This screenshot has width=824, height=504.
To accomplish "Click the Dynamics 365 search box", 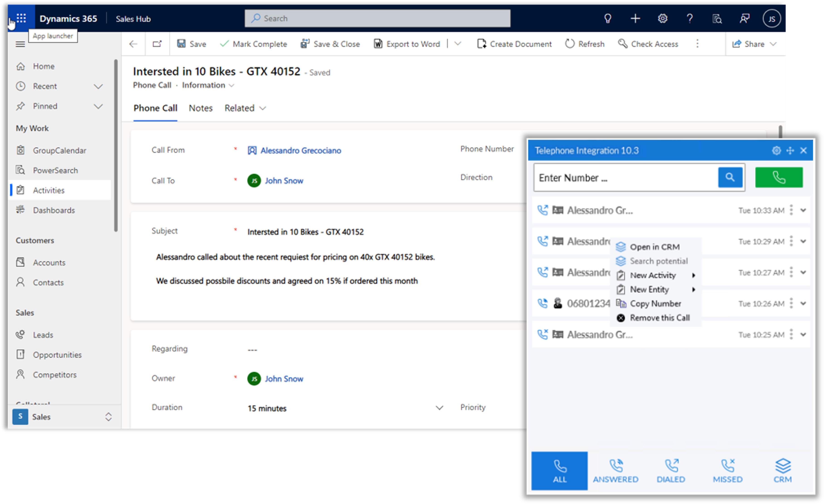I will pos(377,18).
